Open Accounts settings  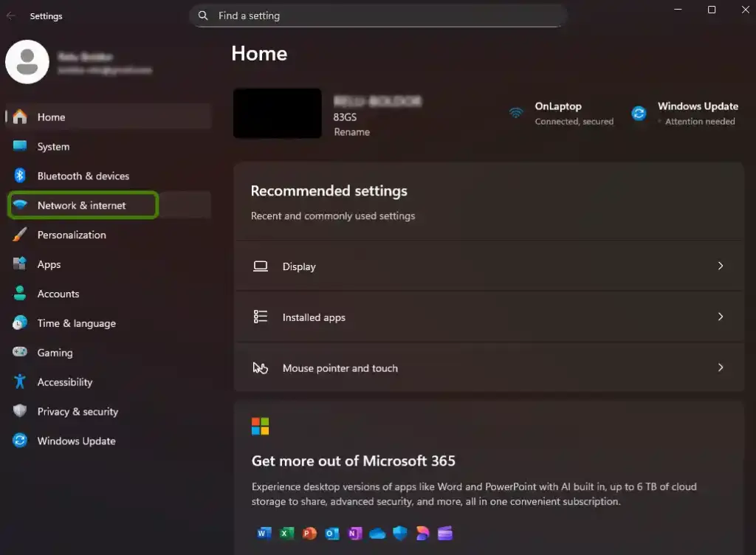point(58,294)
